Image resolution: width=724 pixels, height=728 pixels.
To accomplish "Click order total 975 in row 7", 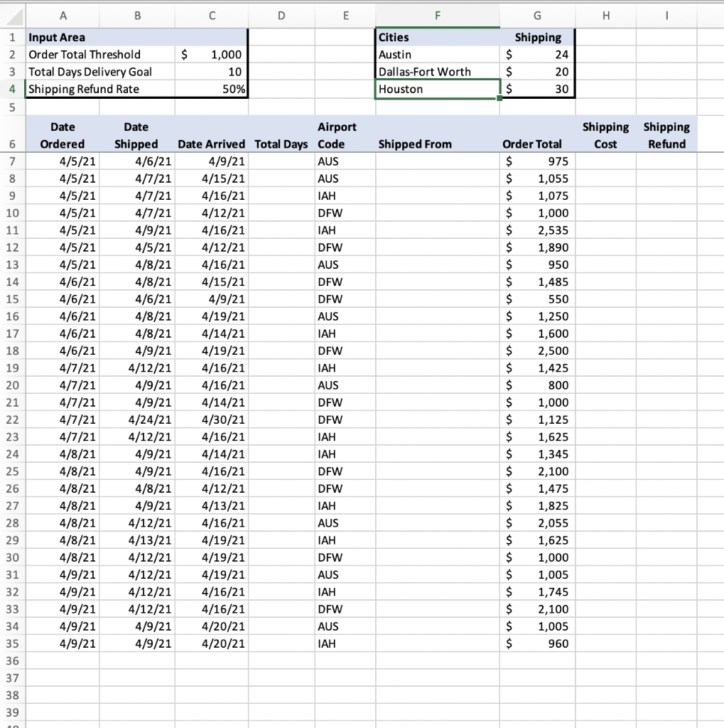I will tap(537, 161).
